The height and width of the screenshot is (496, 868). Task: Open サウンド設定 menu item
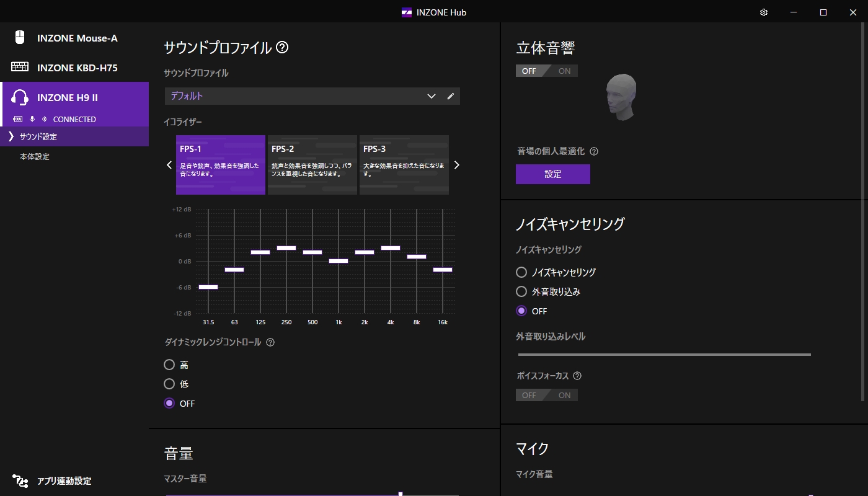coord(74,136)
